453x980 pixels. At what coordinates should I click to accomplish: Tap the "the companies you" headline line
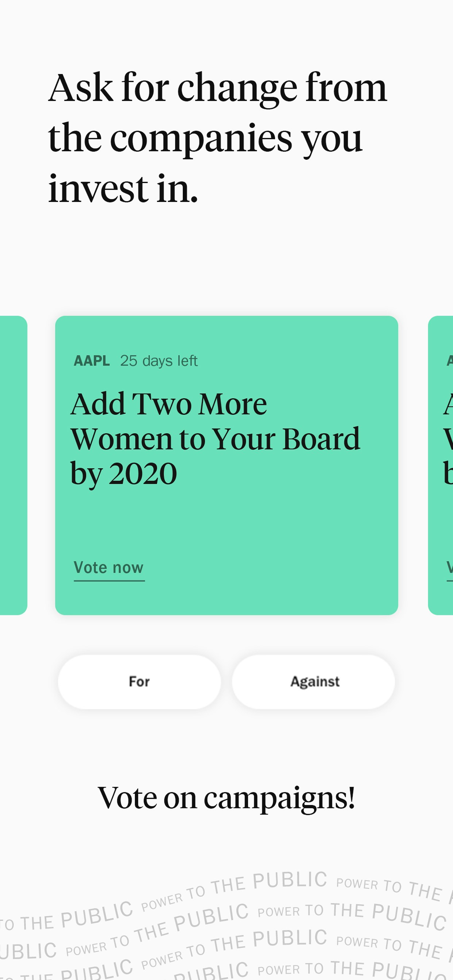coord(205,139)
